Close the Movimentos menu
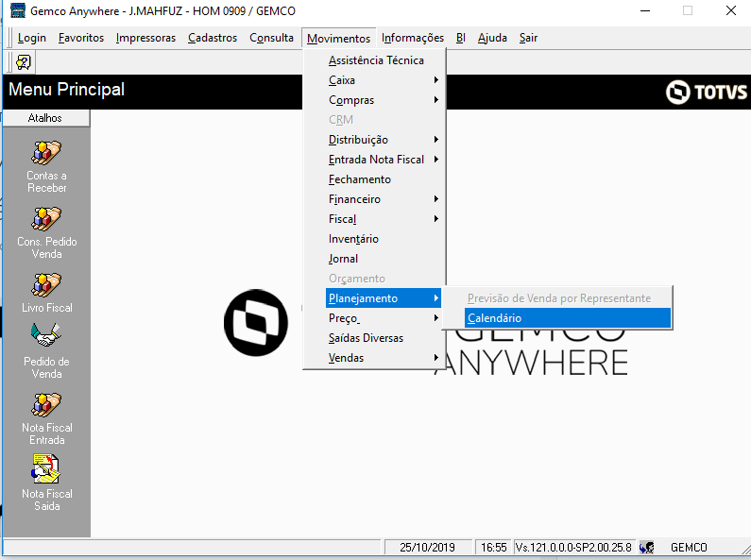Viewport: 751px width, 560px height. 338,39
